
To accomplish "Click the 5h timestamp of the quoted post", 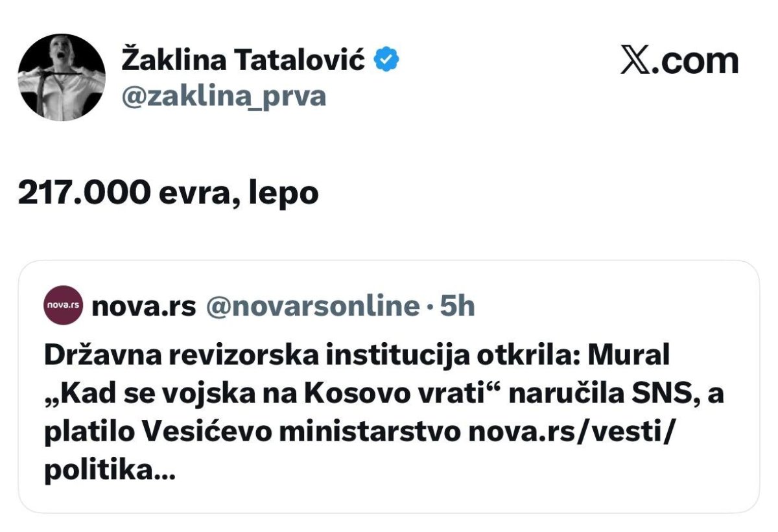I will (x=458, y=306).
